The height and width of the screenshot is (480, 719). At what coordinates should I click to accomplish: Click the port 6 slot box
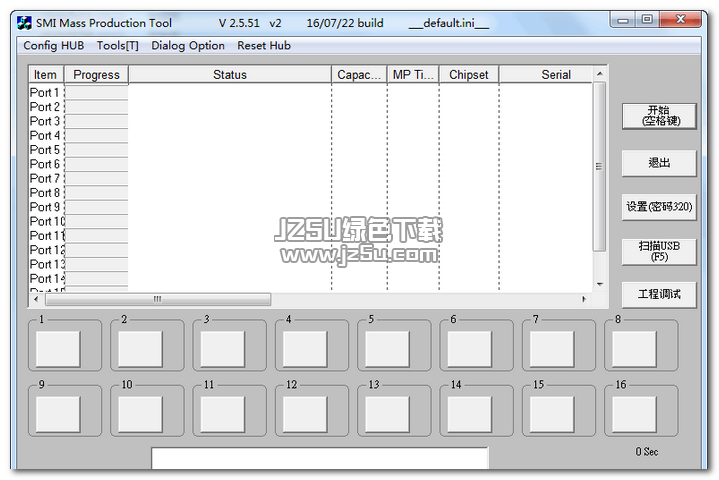pos(470,349)
